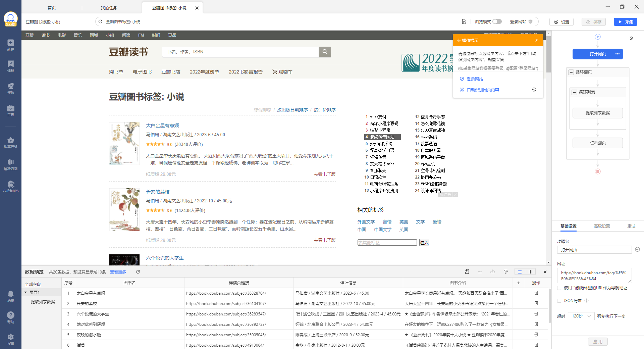Click the 应用 button
The image size is (644, 349).
[598, 342]
